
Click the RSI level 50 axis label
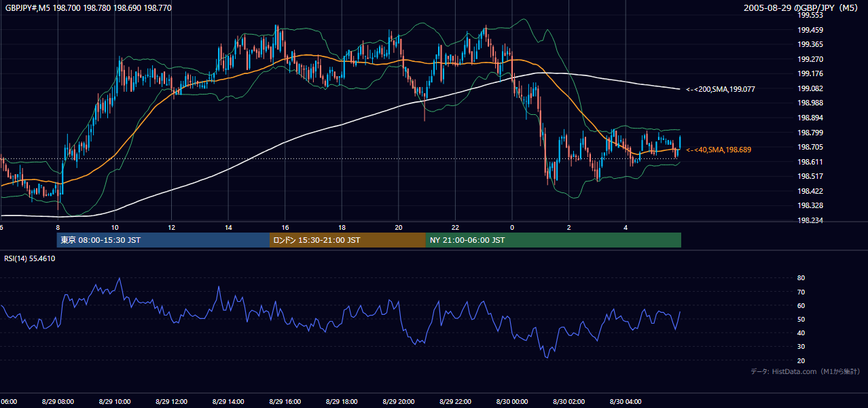click(x=801, y=319)
